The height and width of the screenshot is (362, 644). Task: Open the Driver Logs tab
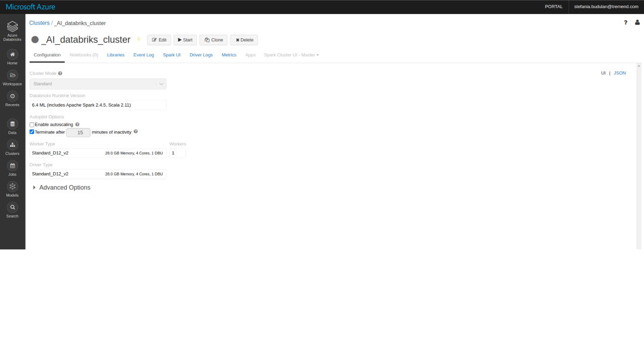point(201,55)
